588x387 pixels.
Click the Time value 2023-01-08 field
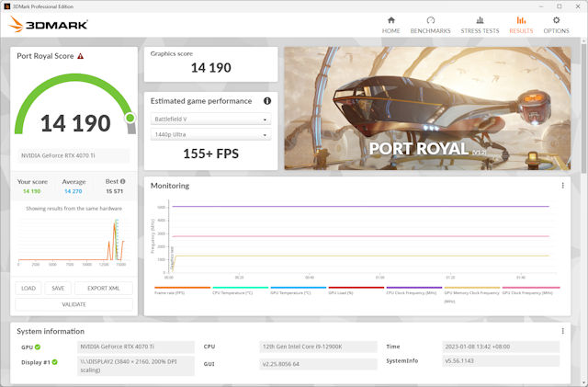(x=501, y=347)
